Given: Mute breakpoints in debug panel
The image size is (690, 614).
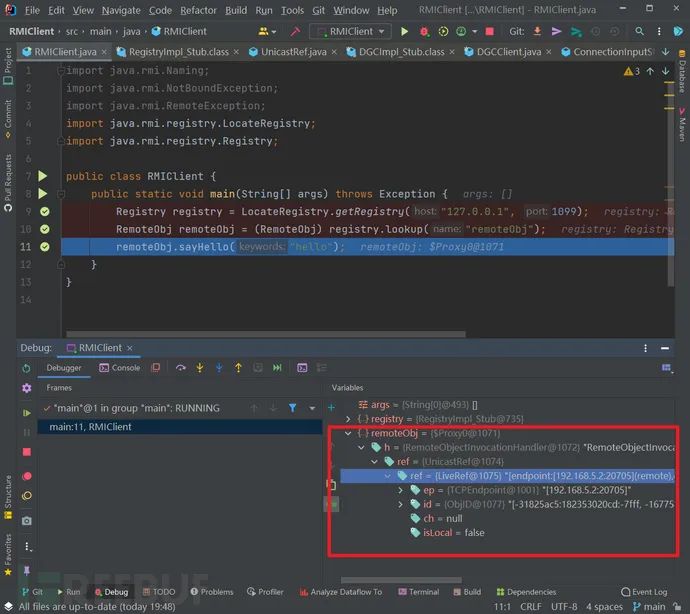Looking at the screenshot, I should point(27,496).
